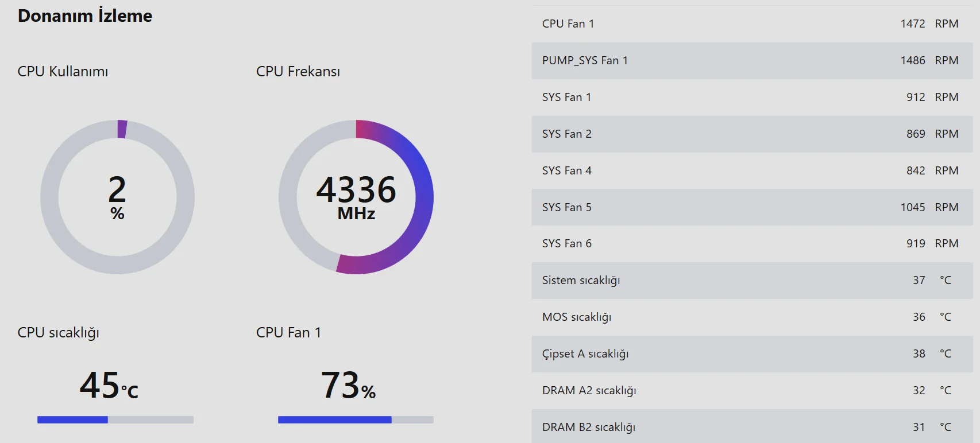Viewport: 980px width, 443px height.
Task: Click the DRAM B2 sıcaklığı row
Action: [x=753, y=427]
